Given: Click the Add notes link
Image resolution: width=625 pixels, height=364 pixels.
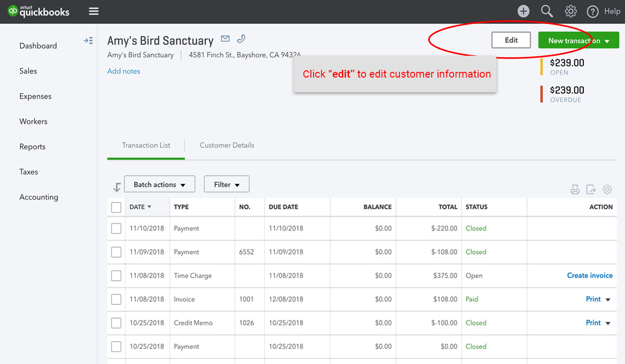Looking at the screenshot, I should pyautogui.click(x=123, y=71).
